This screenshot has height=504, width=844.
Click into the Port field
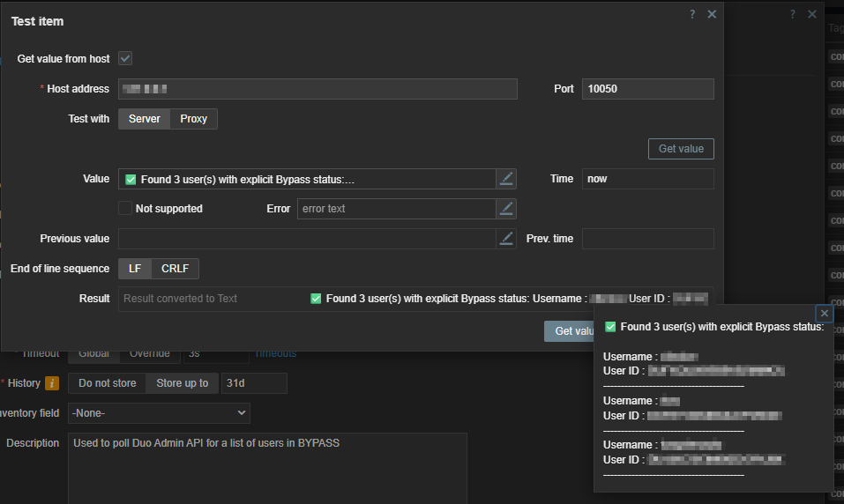647,89
